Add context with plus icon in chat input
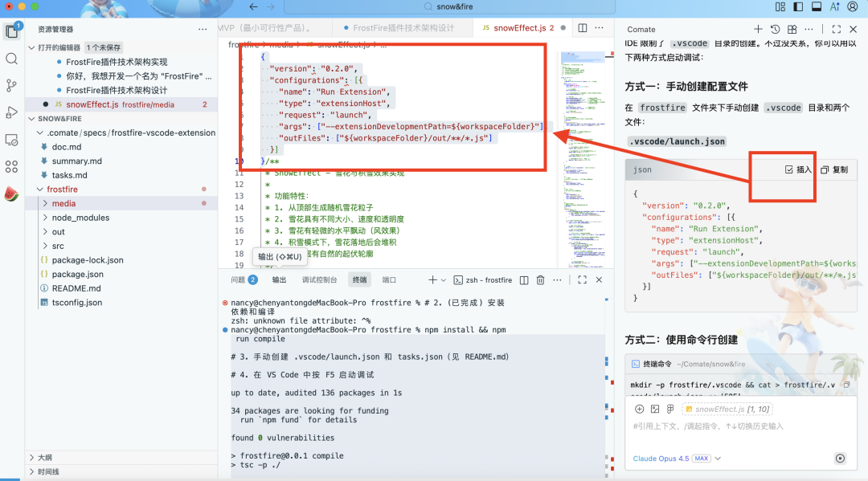Image resolution: width=868 pixels, height=481 pixels. (x=640, y=409)
